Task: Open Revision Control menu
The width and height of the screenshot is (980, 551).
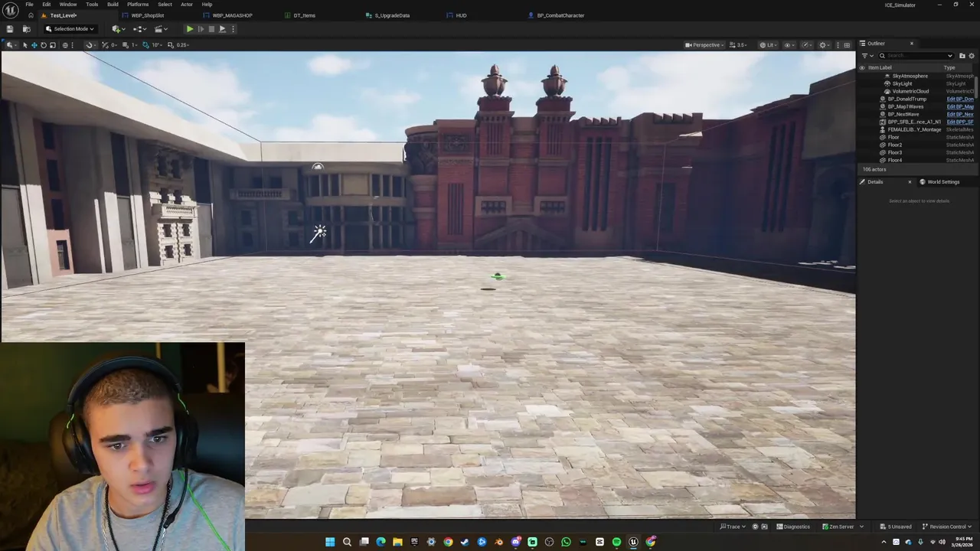Action: pos(948,527)
